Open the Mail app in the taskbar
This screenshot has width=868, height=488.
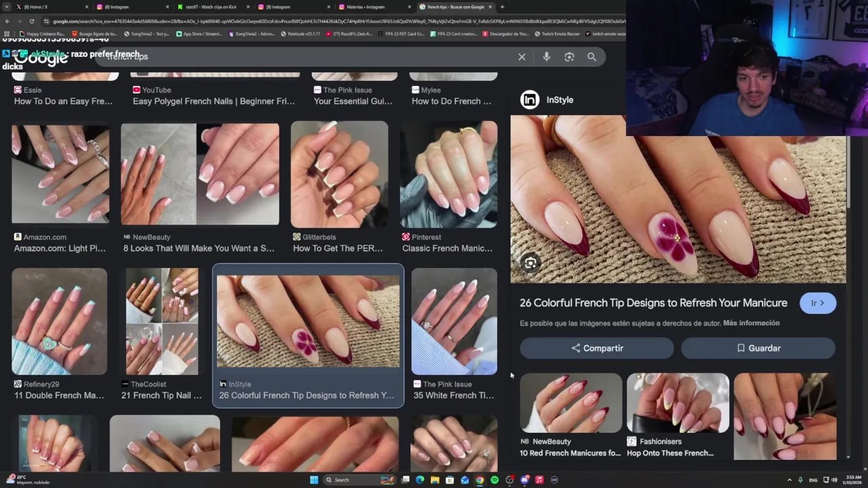click(465, 480)
